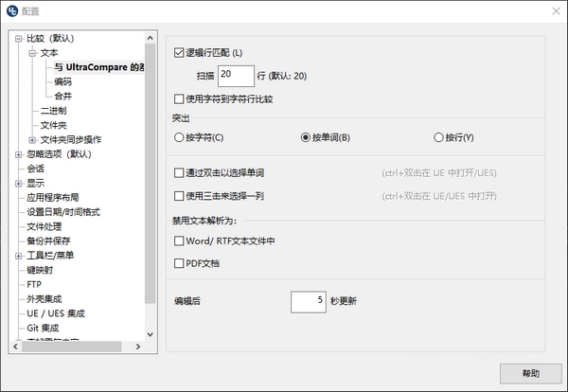Image resolution: width=568 pixels, height=392 pixels.
Task: Enable 使用字符到字符行比较 checkbox
Action: pyautogui.click(x=179, y=98)
